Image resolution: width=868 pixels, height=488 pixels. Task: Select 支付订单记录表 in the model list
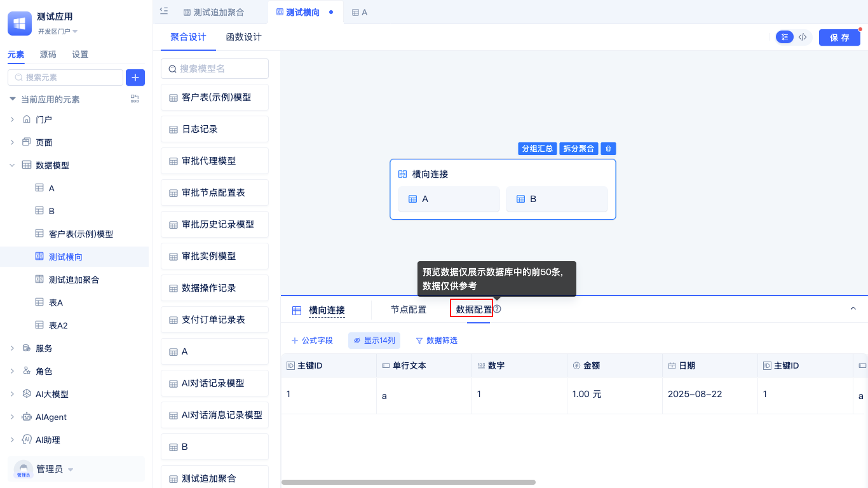click(215, 320)
